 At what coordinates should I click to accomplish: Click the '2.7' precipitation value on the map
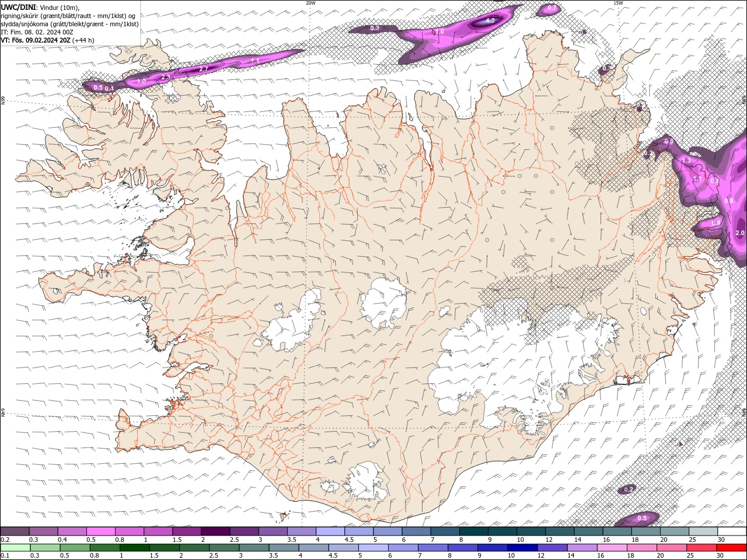204,69
